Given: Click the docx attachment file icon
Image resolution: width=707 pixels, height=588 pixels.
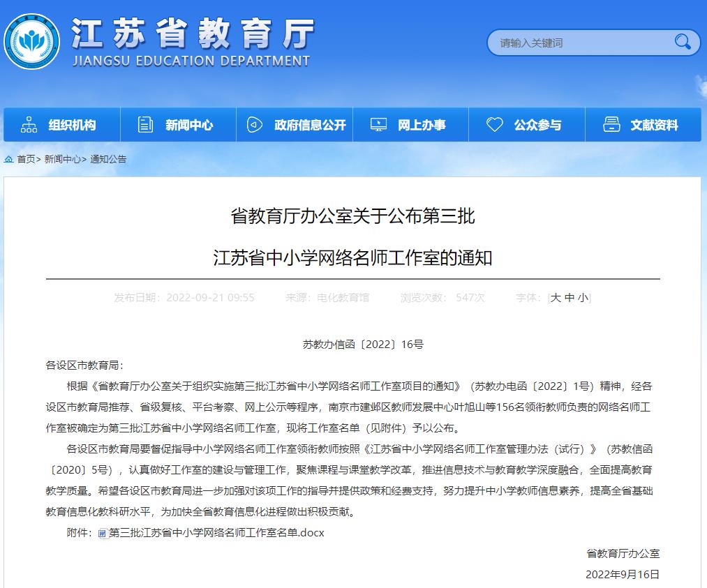Looking at the screenshot, I should [x=103, y=534].
